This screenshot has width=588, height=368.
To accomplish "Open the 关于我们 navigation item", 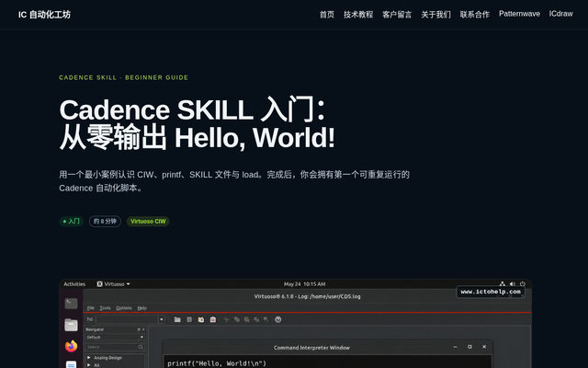I will tap(435, 15).
